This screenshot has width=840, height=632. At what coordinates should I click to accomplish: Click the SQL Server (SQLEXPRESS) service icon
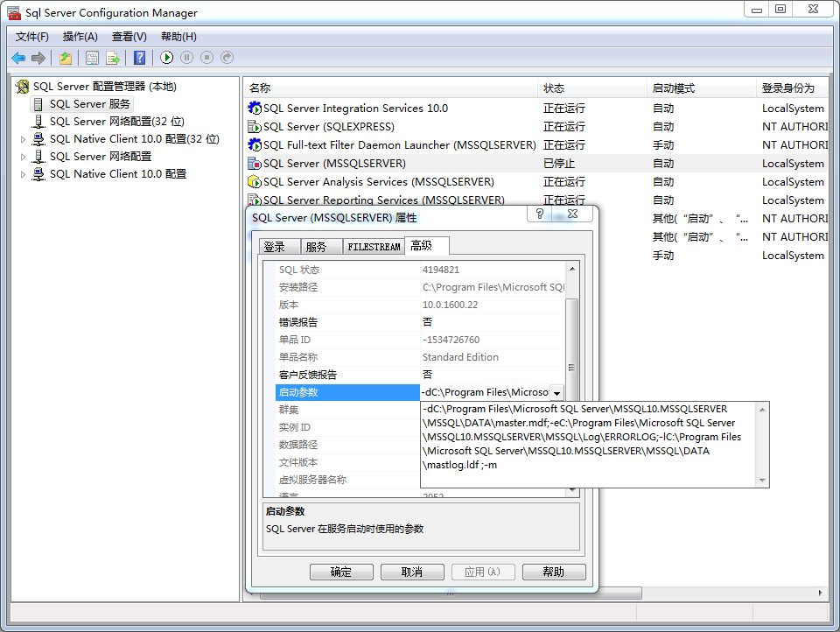coord(255,127)
